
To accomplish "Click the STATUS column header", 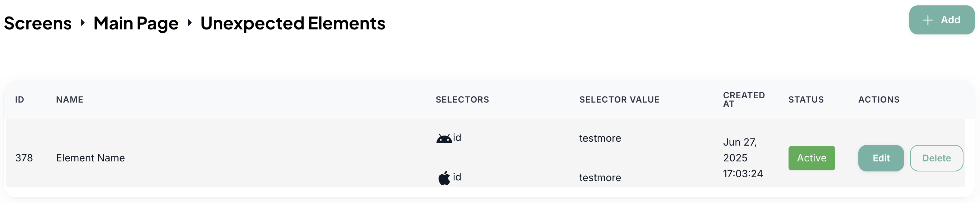I will [805, 100].
